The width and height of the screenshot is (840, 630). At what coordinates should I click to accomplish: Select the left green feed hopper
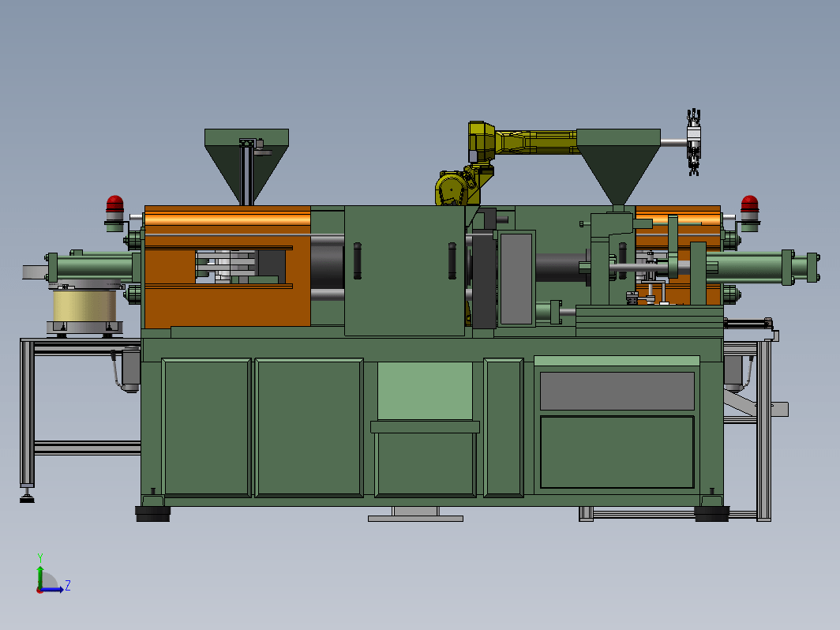(246, 167)
